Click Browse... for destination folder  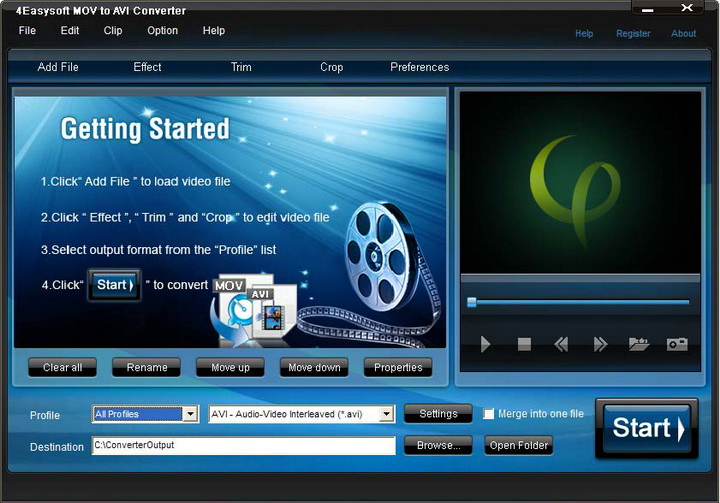(438, 446)
